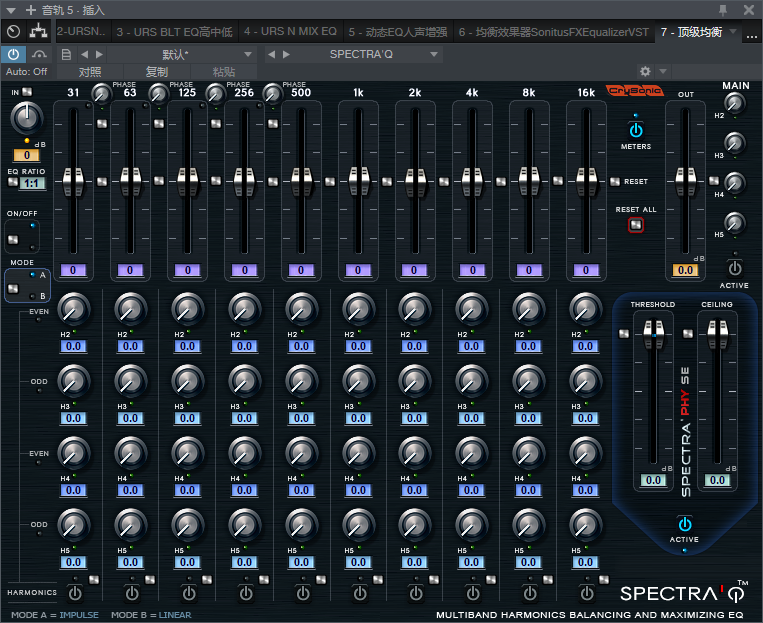This screenshot has width=763, height=623.
Task: Open the plugin settings gear icon
Action: point(645,72)
